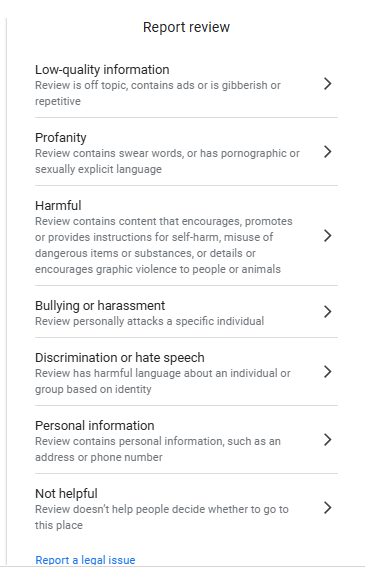The width and height of the screenshot is (365, 567).
Task: Pick the Not helpful title
Action: (66, 494)
